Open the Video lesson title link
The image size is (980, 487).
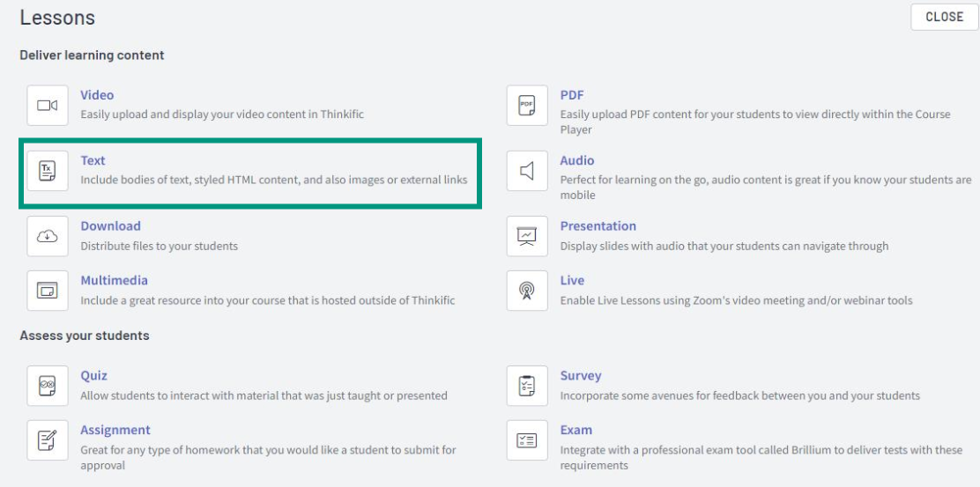[97, 95]
